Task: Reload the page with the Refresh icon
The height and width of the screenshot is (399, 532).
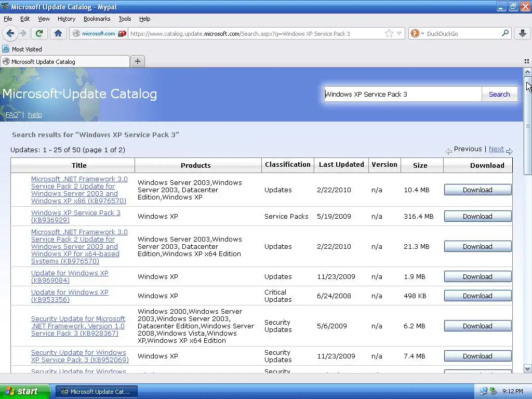Action: point(39,33)
